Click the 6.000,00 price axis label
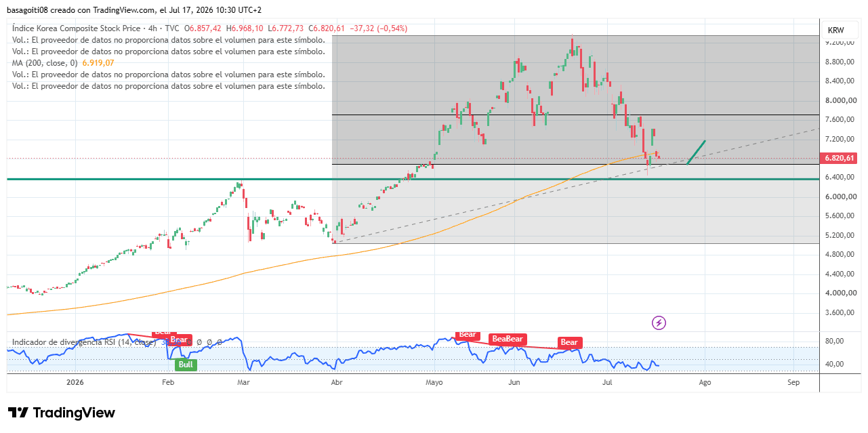 pos(840,197)
